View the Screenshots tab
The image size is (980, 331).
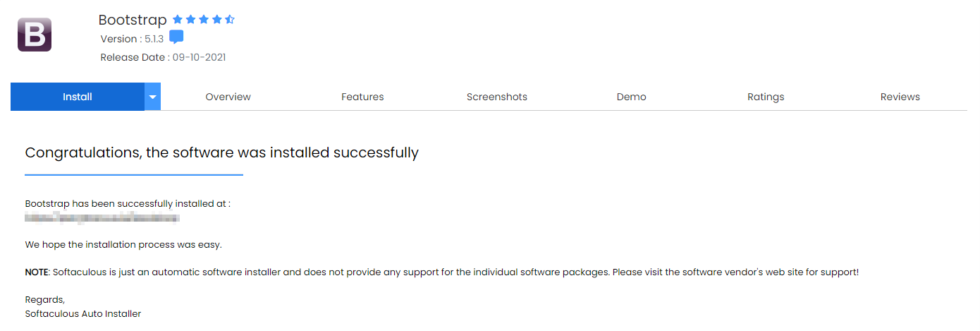click(496, 97)
